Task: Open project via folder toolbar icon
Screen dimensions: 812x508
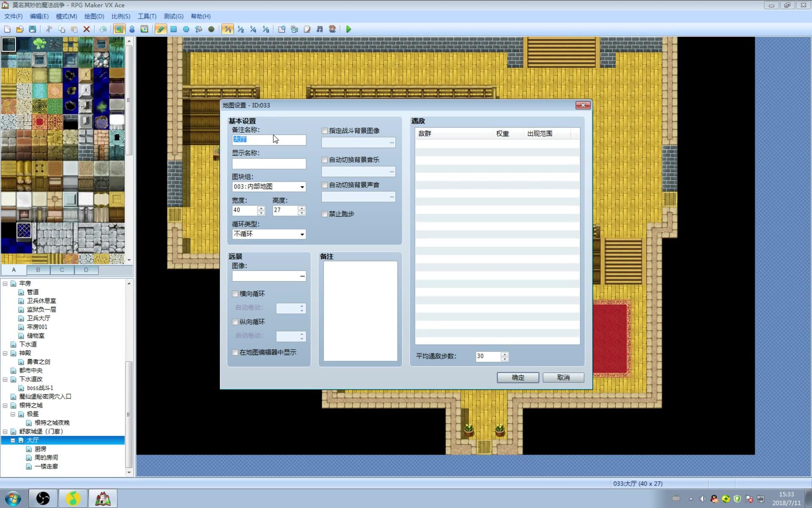Action: (x=19, y=29)
